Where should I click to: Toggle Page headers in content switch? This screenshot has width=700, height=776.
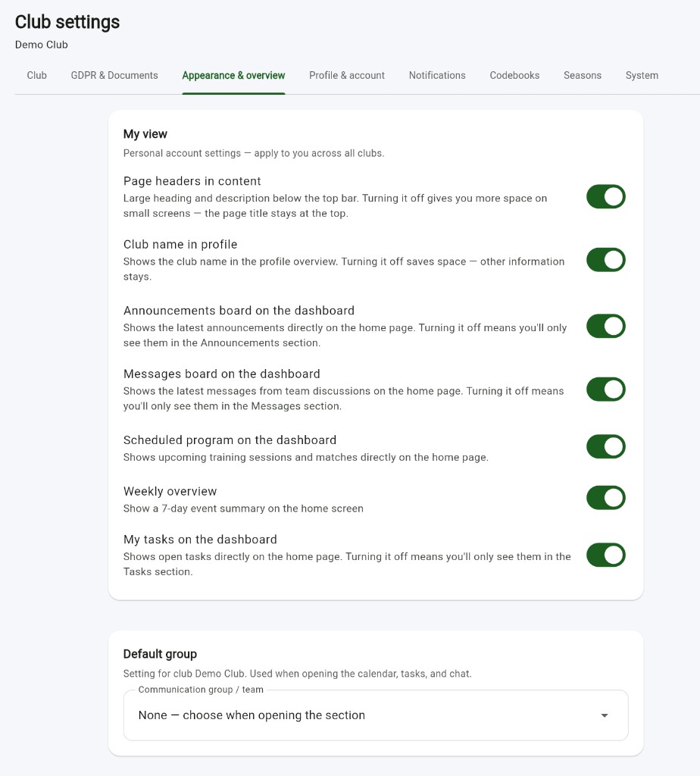pyautogui.click(x=605, y=197)
